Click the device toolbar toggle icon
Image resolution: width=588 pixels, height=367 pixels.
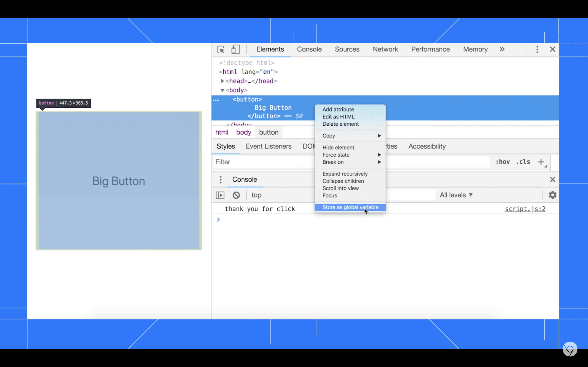[235, 49]
